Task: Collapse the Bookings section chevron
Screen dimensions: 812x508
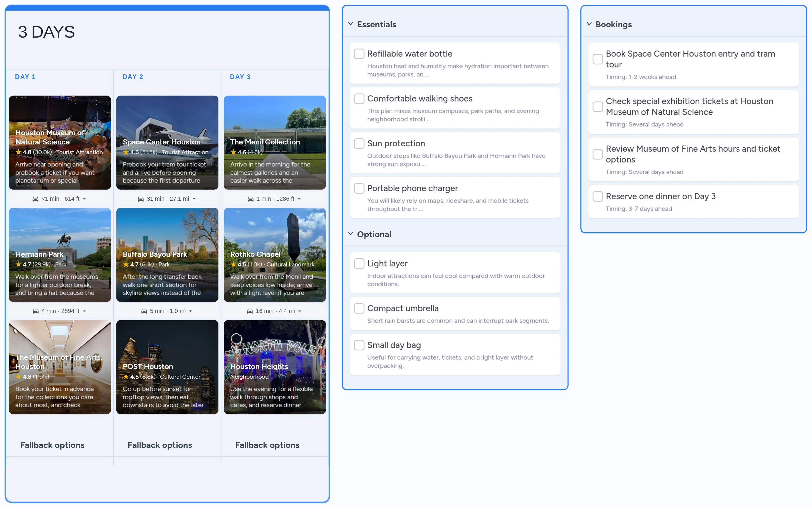Action: [x=589, y=24]
